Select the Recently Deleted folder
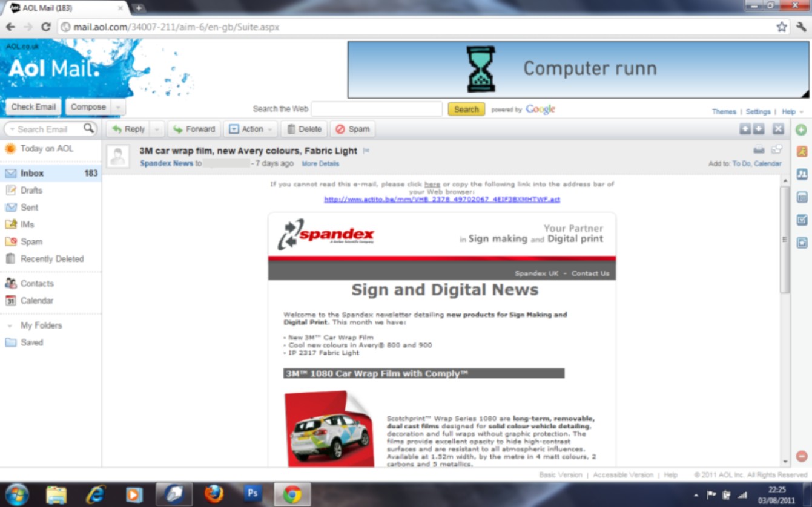 (x=52, y=258)
